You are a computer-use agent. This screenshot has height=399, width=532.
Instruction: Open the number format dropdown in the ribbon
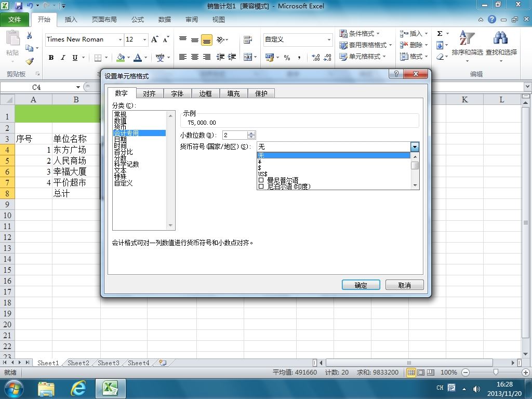(x=329, y=39)
